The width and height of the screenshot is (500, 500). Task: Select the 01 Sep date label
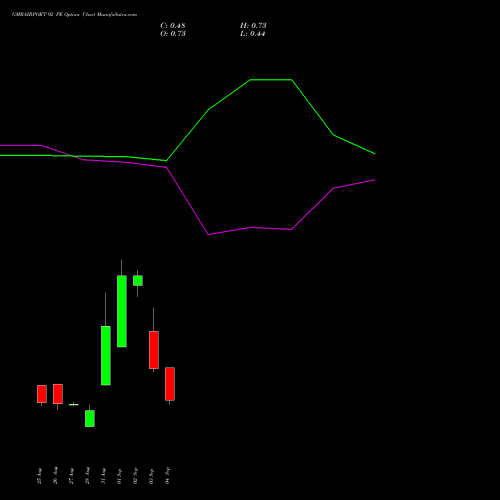click(x=119, y=476)
